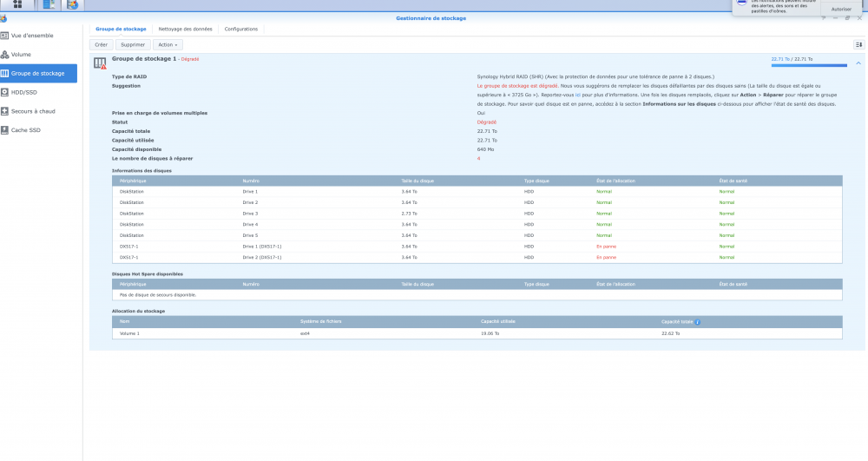This screenshot has width=868, height=461.
Task: Click 'Pas de disque de secours disponible' message
Action: tap(158, 295)
